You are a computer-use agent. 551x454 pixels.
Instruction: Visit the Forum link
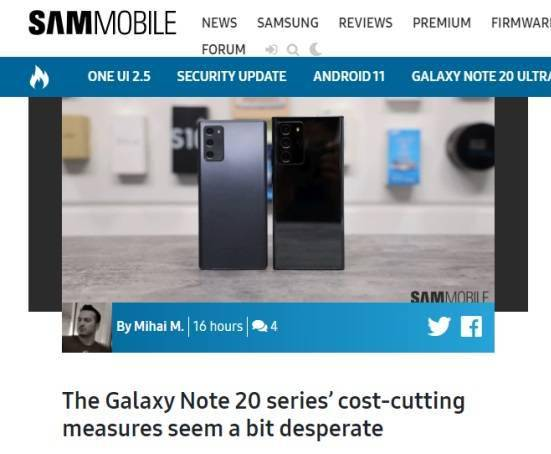(x=223, y=50)
